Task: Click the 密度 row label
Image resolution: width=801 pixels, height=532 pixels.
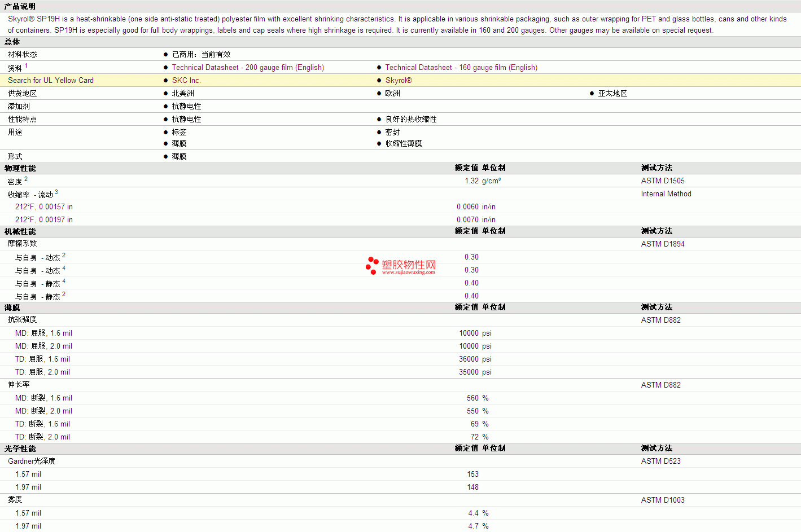Action: (15, 181)
